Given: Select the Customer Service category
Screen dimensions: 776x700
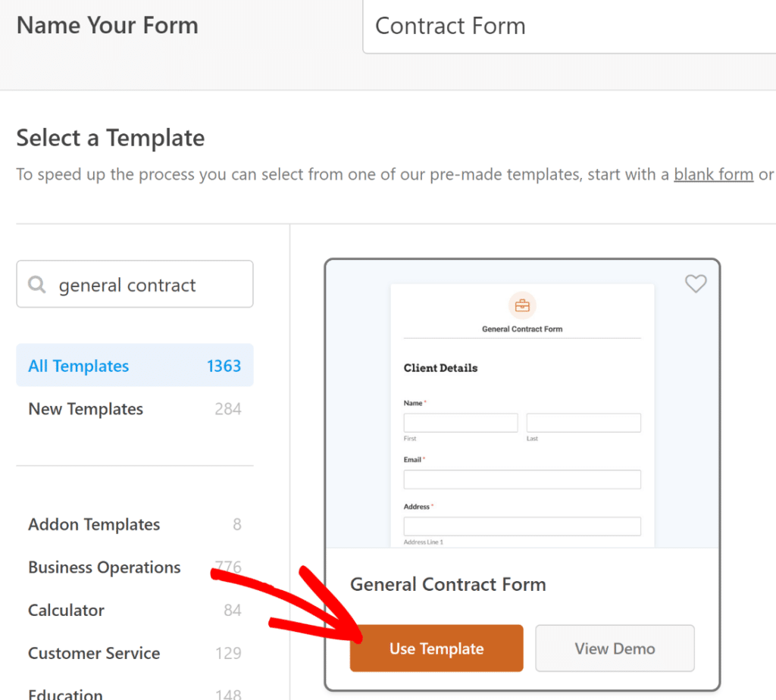Looking at the screenshot, I should coord(93,653).
